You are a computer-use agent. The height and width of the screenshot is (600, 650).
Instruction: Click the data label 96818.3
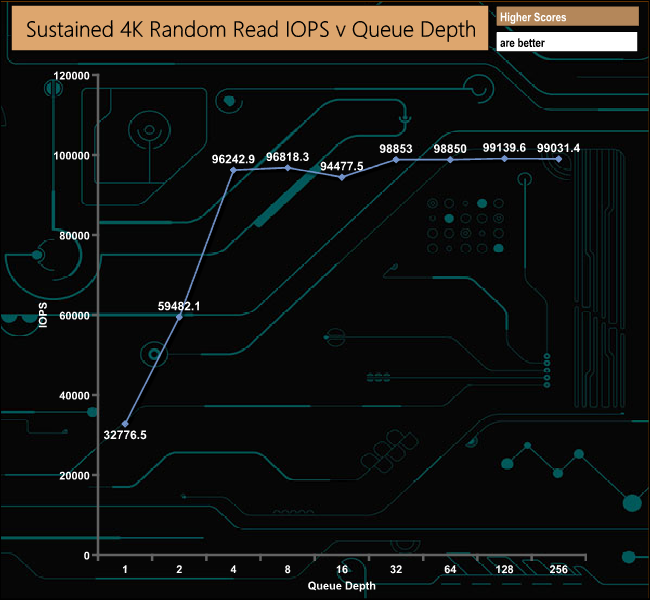point(287,157)
